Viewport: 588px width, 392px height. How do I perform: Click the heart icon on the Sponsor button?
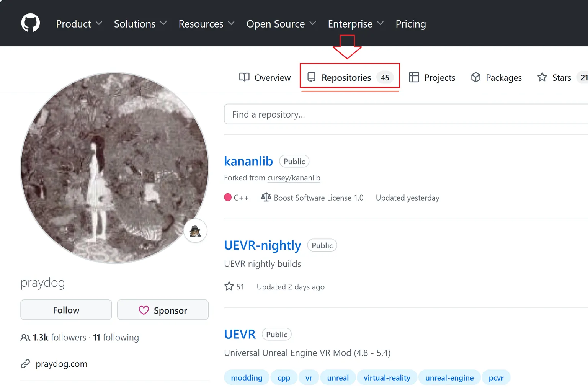144,310
